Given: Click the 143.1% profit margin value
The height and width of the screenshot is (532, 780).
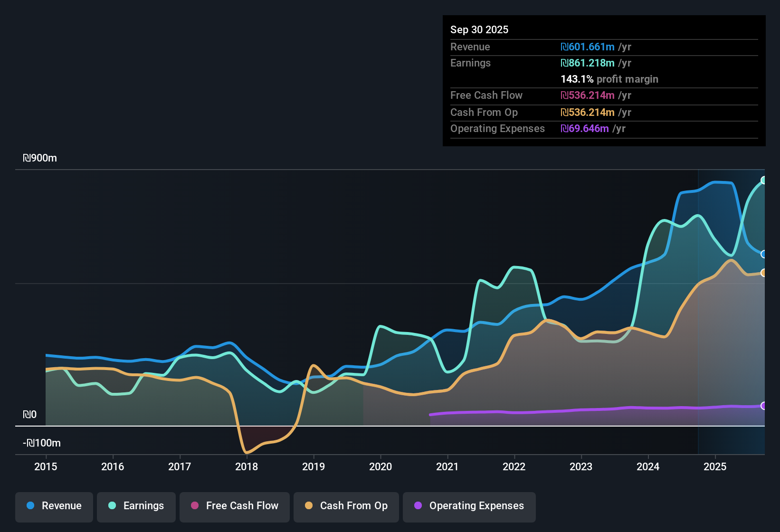Looking at the screenshot, I should click(x=578, y=79).
